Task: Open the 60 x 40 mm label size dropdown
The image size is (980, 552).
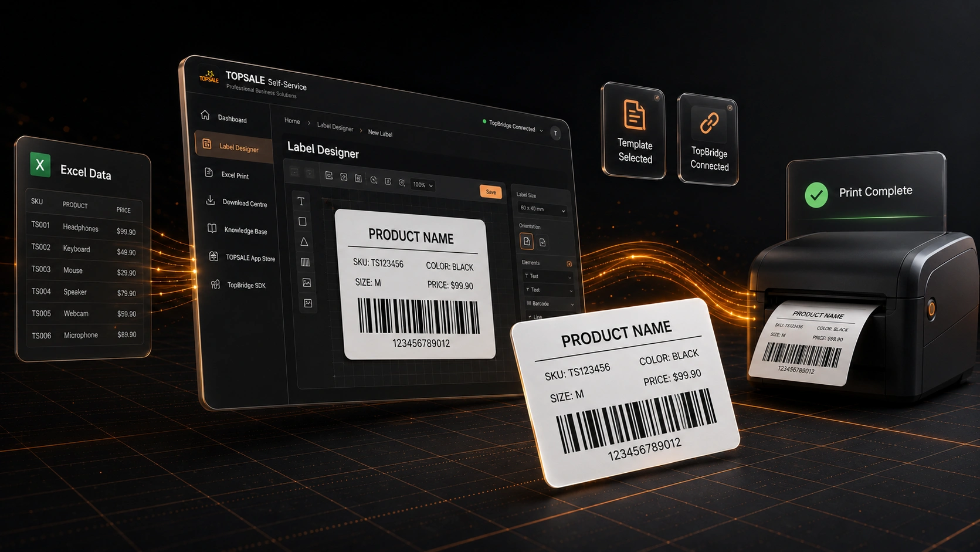Action: coord(542,209)
